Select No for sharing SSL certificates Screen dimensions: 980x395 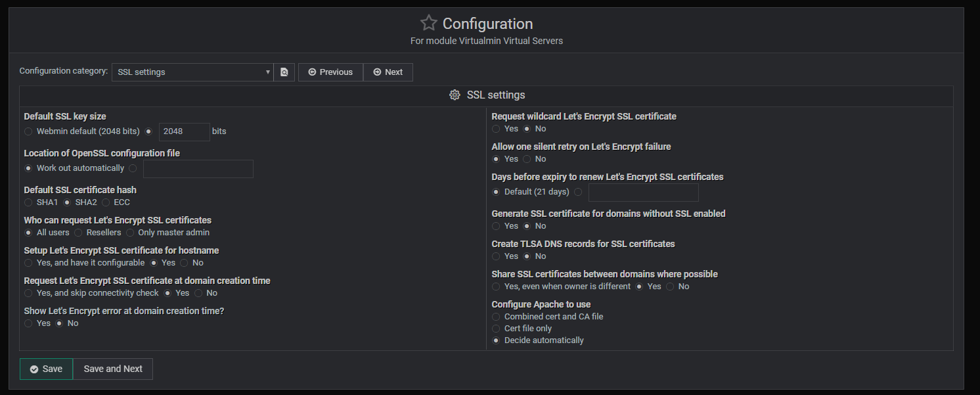click(671, 287)
